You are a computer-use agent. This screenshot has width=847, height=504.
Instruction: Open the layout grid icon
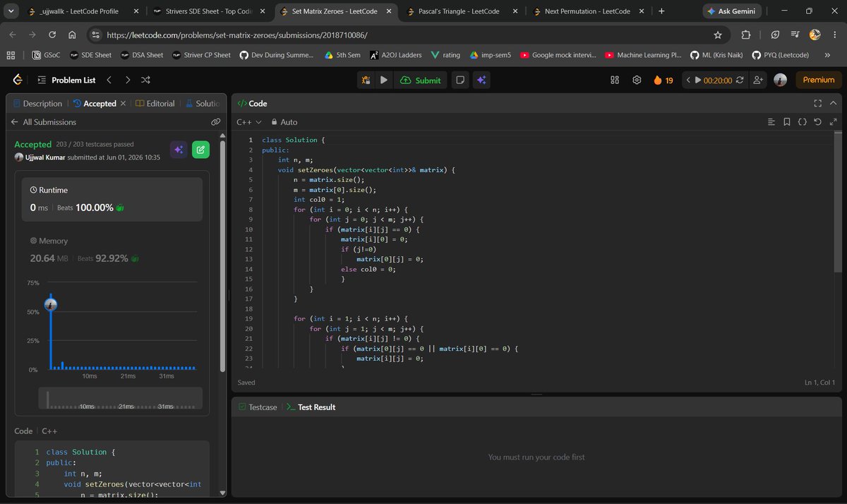[614, 80]
